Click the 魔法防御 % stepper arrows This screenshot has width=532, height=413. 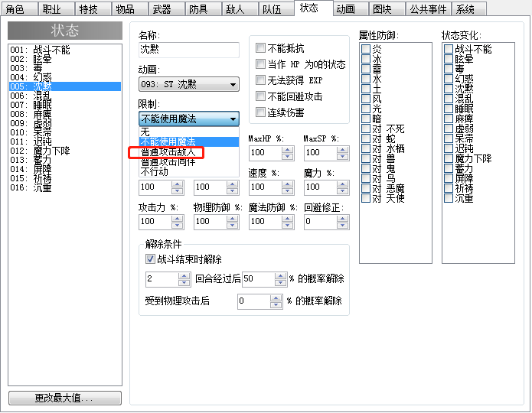pos(288,222)
